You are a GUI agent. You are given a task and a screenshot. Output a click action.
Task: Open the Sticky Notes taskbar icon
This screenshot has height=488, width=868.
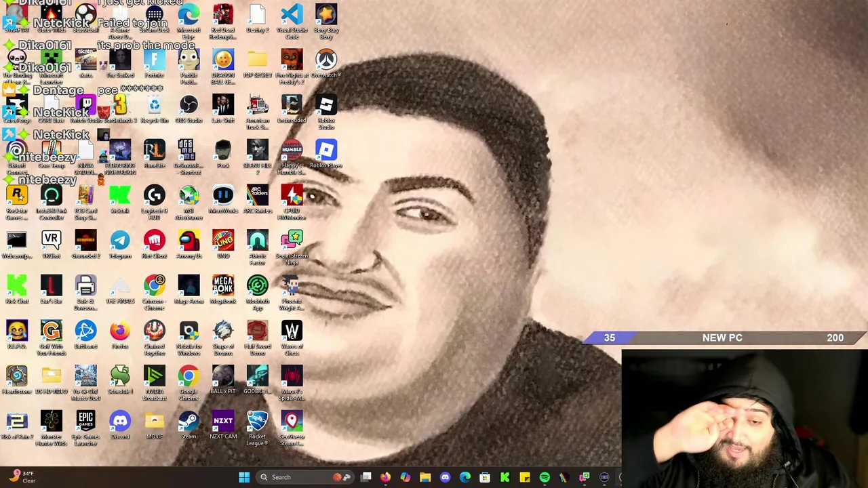524,477
